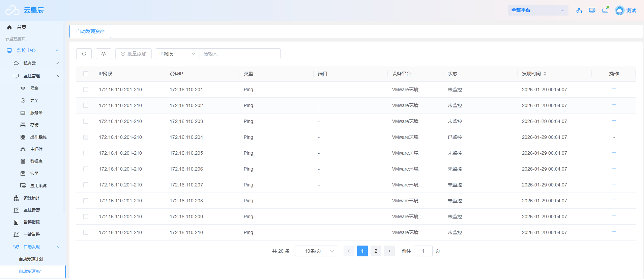The image size is (644, 279).
Task: Check the row for 172.16.110.202
Action: coord(86,105)
